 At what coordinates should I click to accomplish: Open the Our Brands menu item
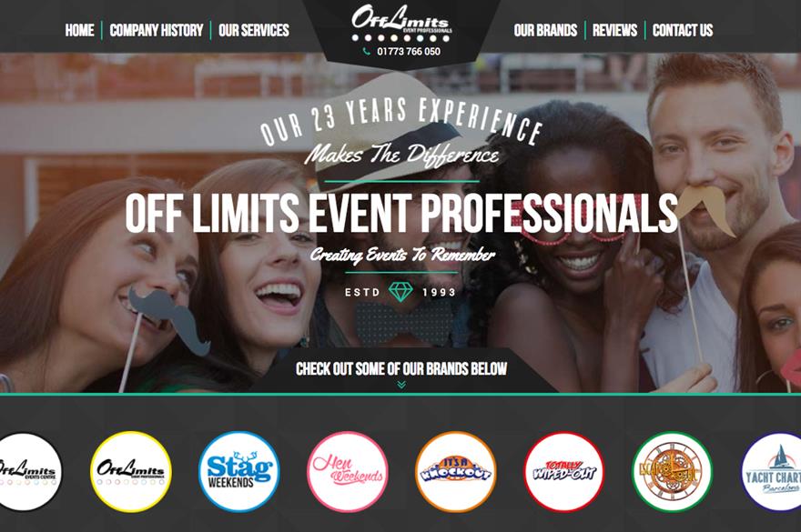click(x=545, y=31)
